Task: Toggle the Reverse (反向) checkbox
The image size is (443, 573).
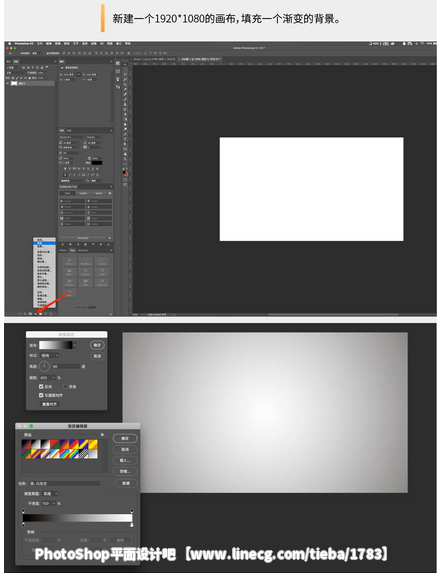Action: pos(41,387)
